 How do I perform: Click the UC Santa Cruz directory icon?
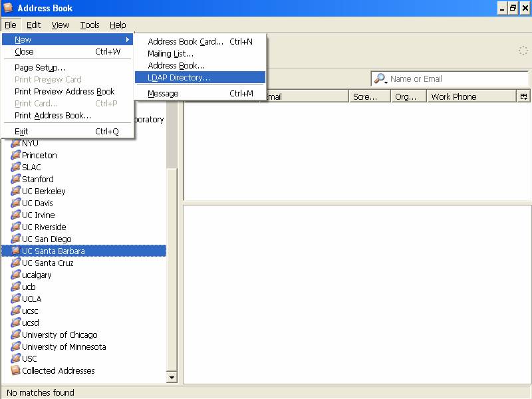[x=15, y=263]
